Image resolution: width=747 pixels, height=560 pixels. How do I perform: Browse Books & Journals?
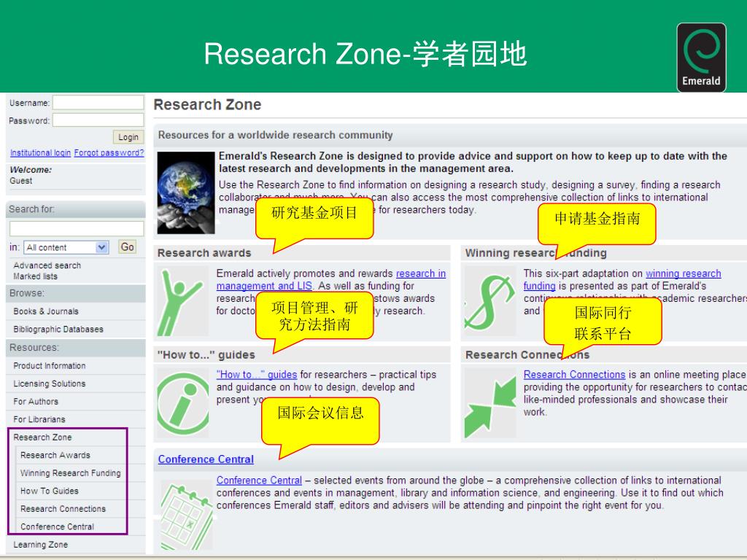click(x=46, y=311)
